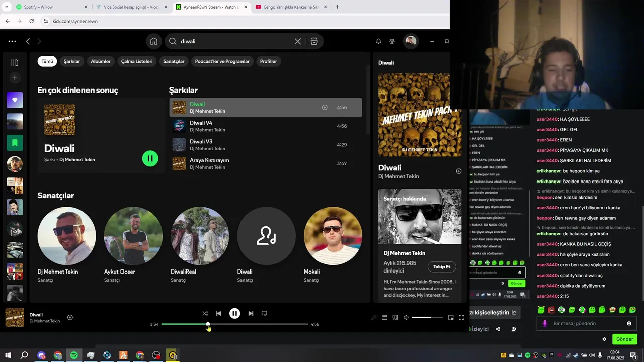Open the Windows notification center
The image size is (644, 362).
(633, 355)
